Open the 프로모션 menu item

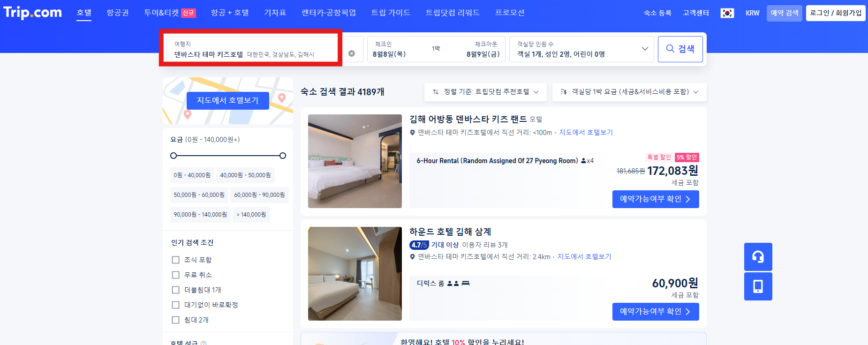[510, 13]
